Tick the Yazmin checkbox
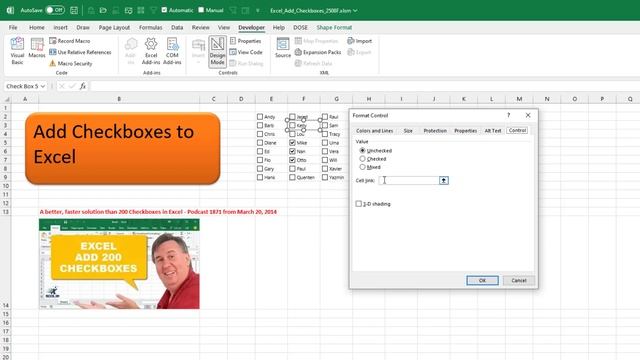Image resolution: width=640 pixels, height=360 pixels. click(325, 178)
